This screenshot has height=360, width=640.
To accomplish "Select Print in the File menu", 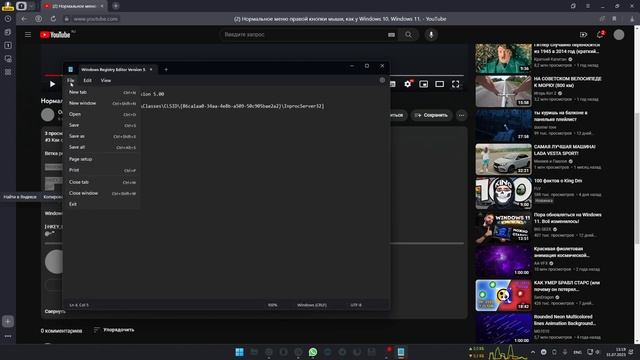I will [102, 170].
